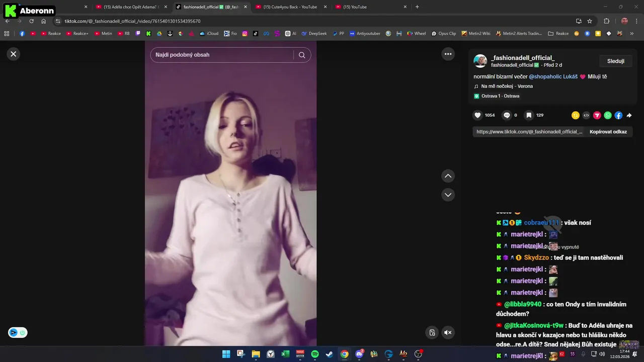Open Discord from the taskbar
644x362 pixels.
pyautogui.click(x=359, y=354)
